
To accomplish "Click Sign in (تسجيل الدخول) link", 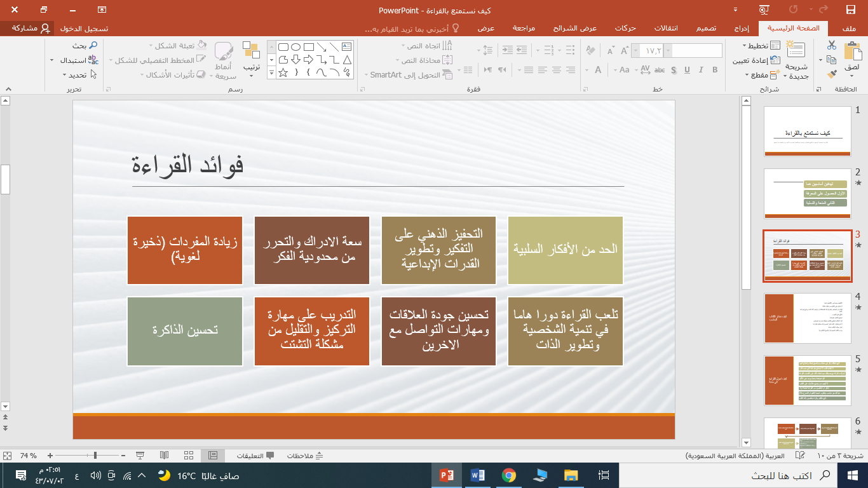I will [83, 29].
